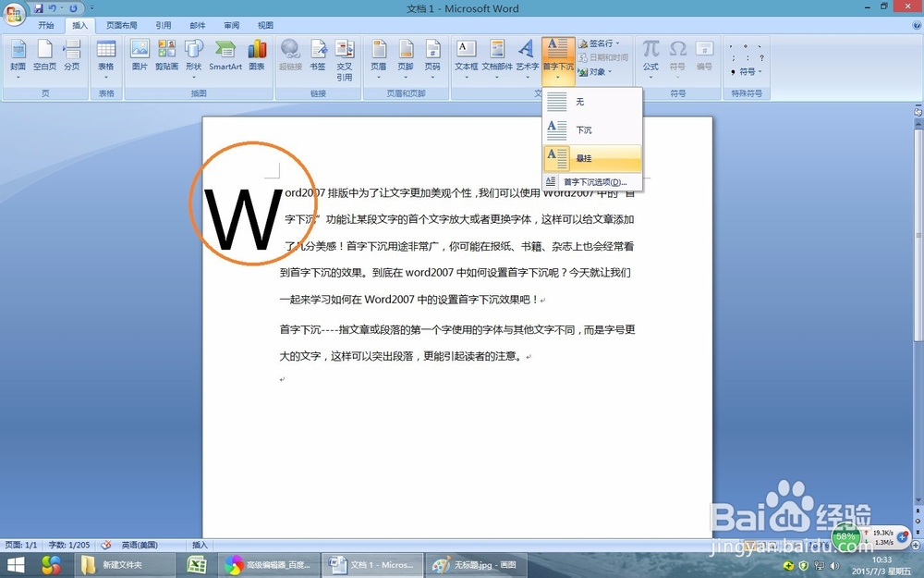The width and height of the screenshot is (924, 578).
Task: Choose None (无) drop cap option
Action: click(x=592, y=102)
